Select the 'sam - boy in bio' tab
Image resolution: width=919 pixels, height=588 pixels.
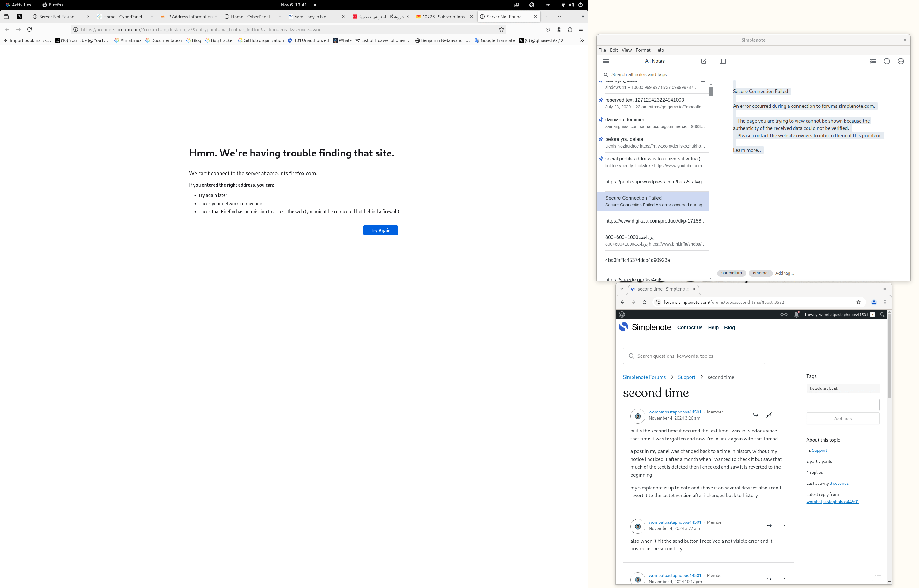316,17
